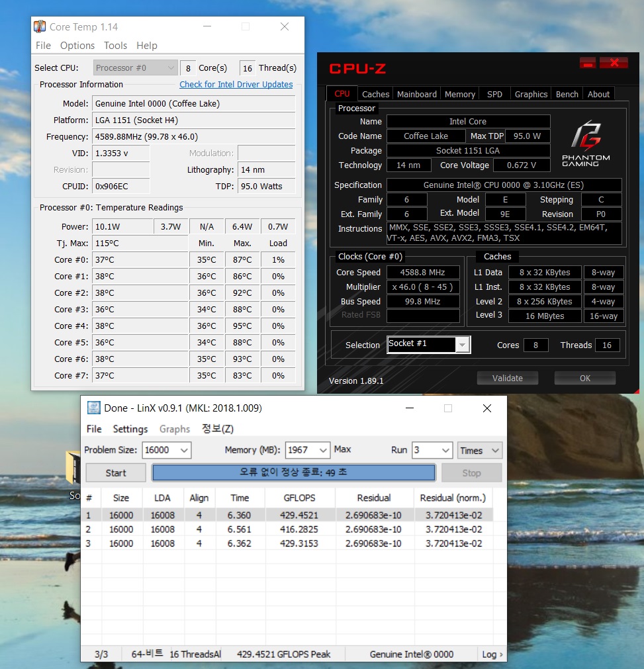Screen dimensions: 644x669
Task: Open the Options menu in Core Temp
Action: (x=77, y=45)
